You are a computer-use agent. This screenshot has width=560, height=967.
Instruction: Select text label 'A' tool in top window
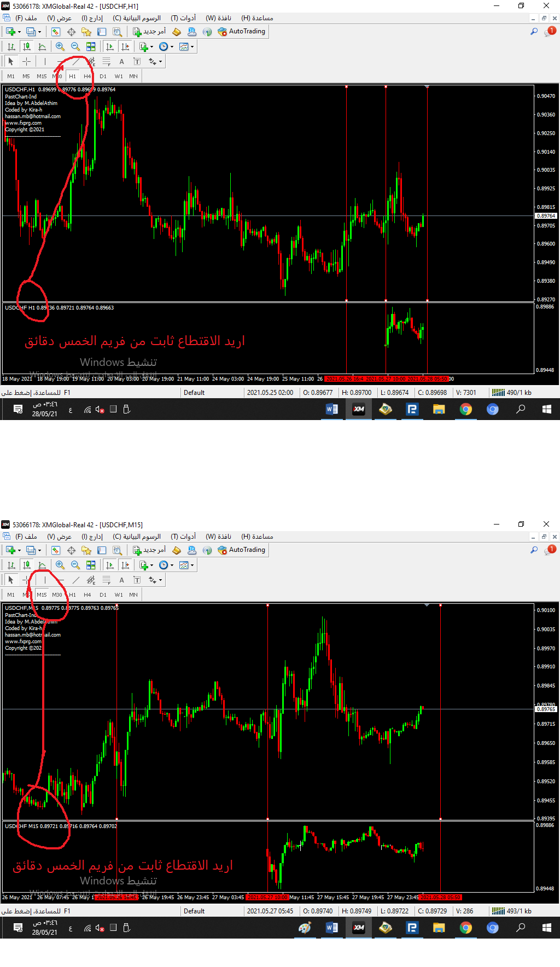(121, 61)
